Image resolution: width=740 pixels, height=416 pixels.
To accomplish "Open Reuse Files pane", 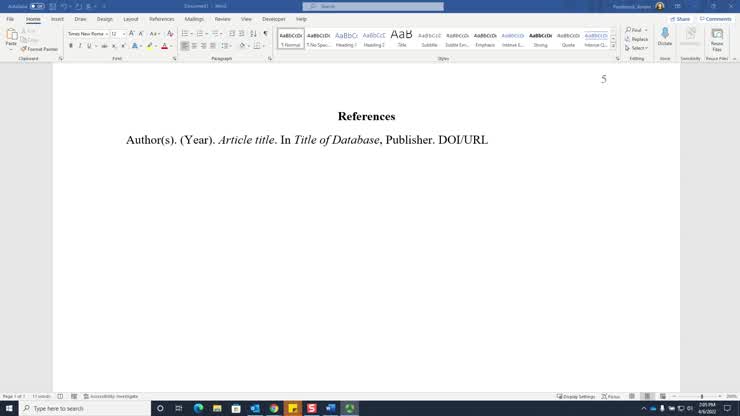I will (717, 40).
